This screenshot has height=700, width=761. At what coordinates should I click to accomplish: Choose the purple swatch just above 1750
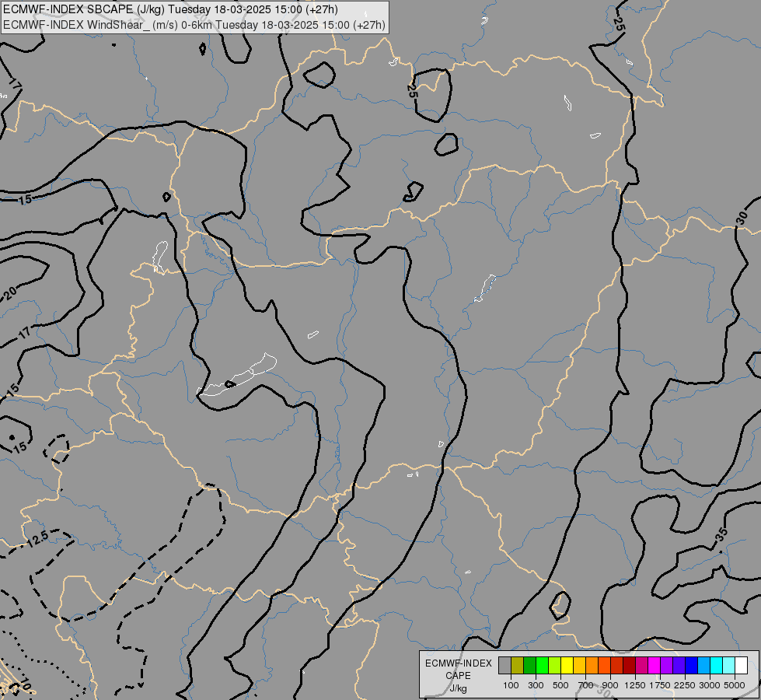click(x=666, y=666)
